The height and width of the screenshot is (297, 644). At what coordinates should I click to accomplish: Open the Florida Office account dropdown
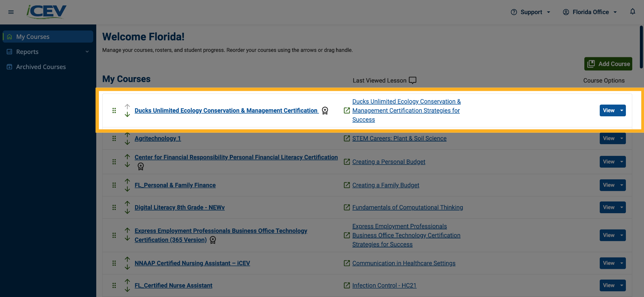(x=590, y=12)
